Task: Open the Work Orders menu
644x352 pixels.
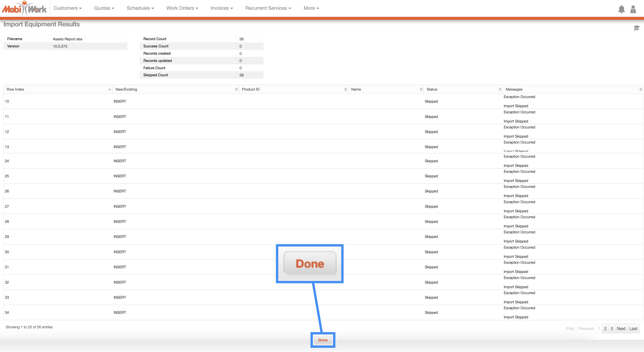Action: pyautogui.click(x=182, y=8)
